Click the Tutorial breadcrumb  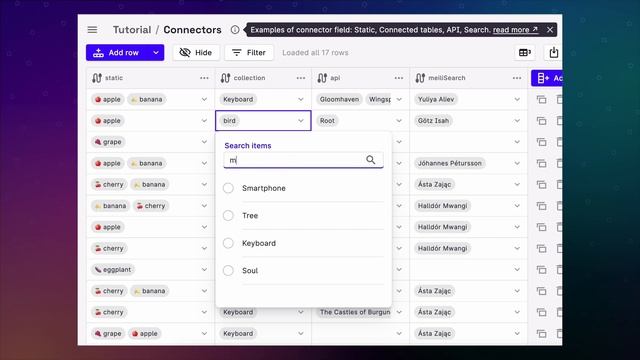pyautogui.click(x=132, y=30)
